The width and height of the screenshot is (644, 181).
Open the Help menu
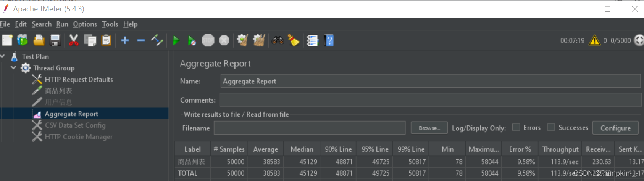[130, 24]
